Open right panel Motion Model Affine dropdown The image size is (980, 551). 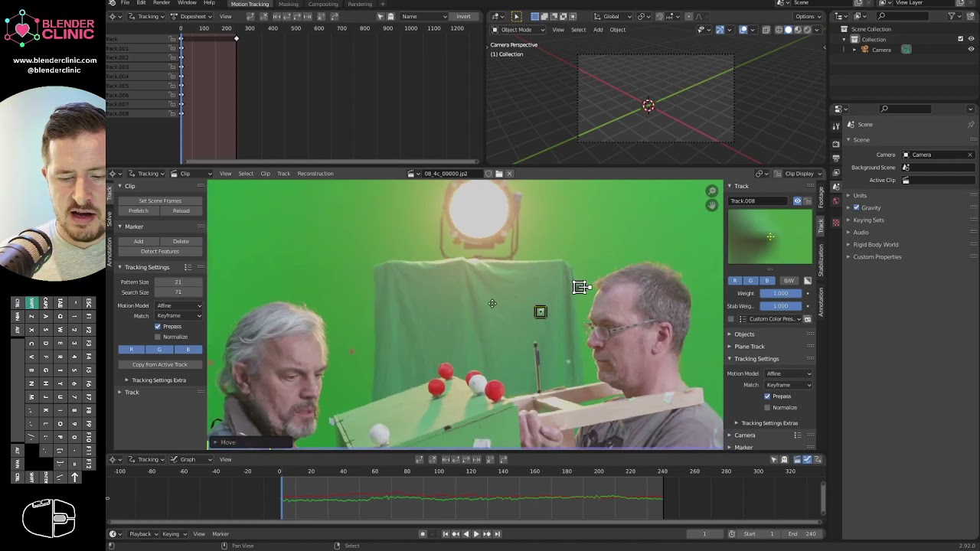(789, 374)
